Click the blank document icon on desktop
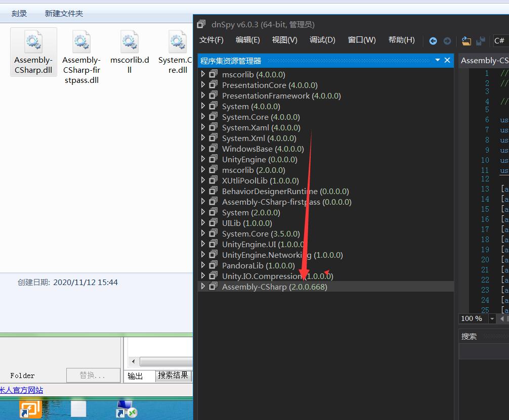The height and width of the screenshot is (420, 509). (x=79, y=409)
